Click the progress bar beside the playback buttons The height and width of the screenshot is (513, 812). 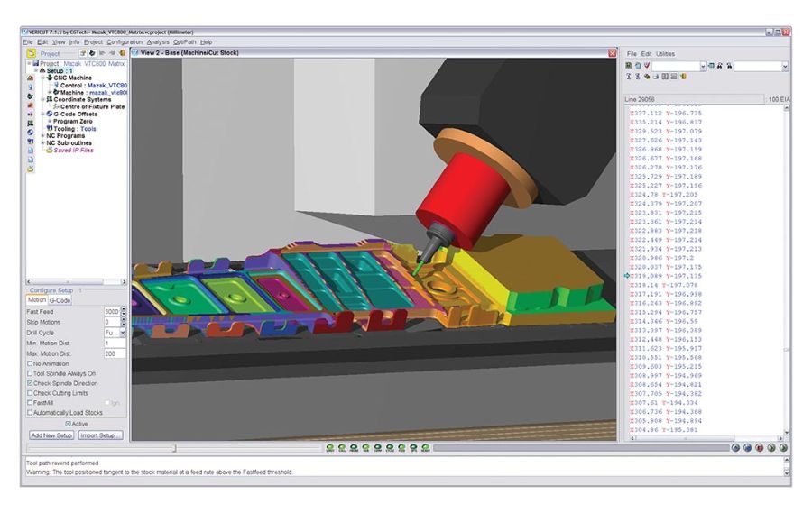(x=582, y=448)
